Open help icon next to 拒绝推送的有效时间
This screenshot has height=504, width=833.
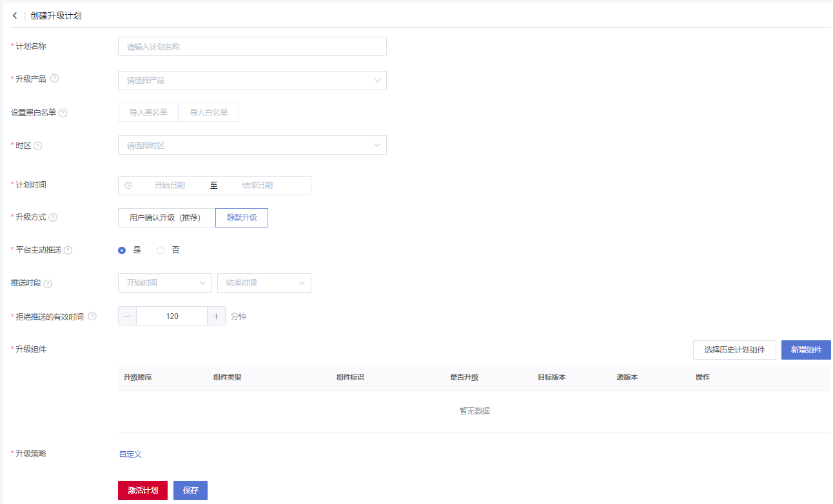click(92, 316)
